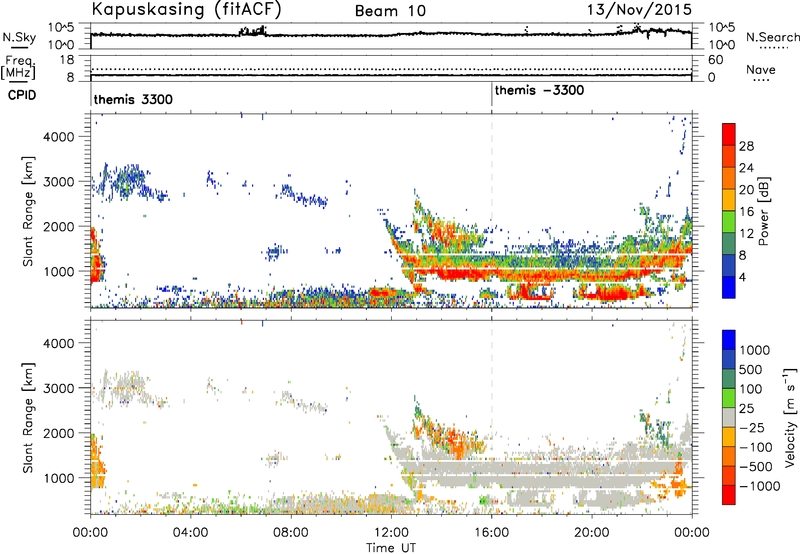Select the "Freq. [MHz]" axis label
This screenshot has height=554, width=800.
[18, 68]
